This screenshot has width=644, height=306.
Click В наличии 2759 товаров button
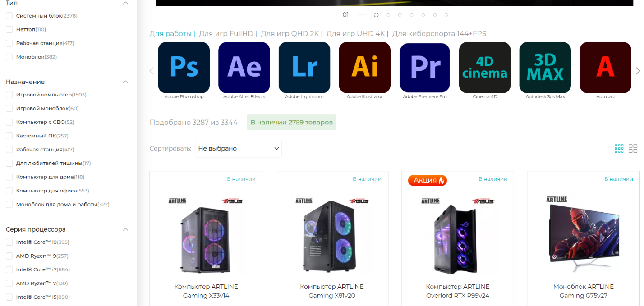tap(291, 122)
